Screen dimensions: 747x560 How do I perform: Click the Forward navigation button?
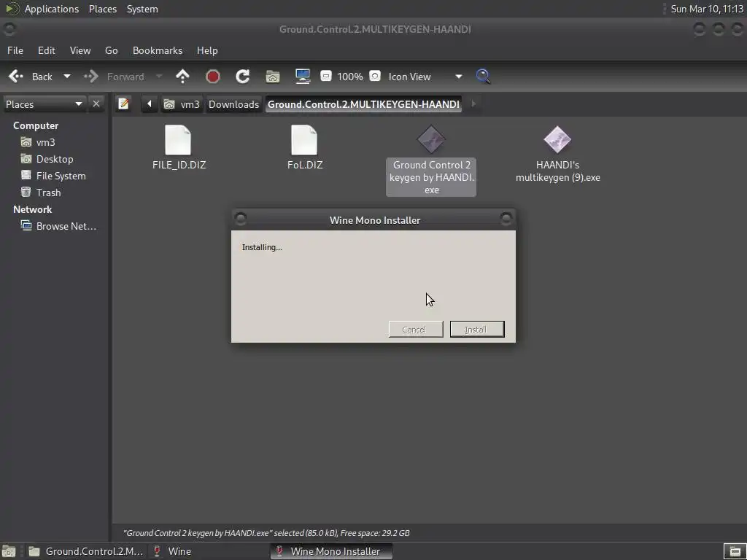(x=115, y=77)
